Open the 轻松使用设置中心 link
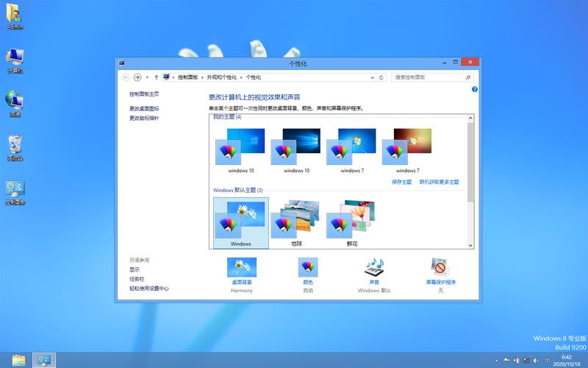Screen dimensions: 588x368 149,289
